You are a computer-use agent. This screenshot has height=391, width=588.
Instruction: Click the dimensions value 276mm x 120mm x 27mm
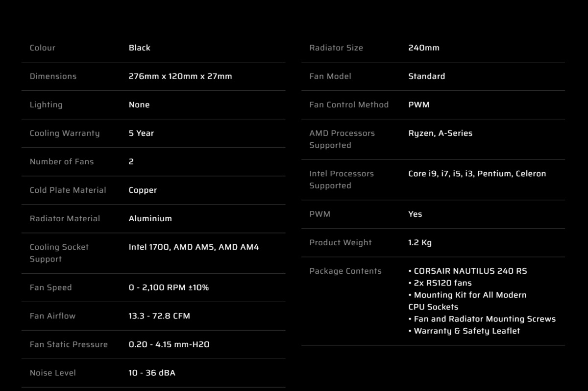[x=180, y=76]
